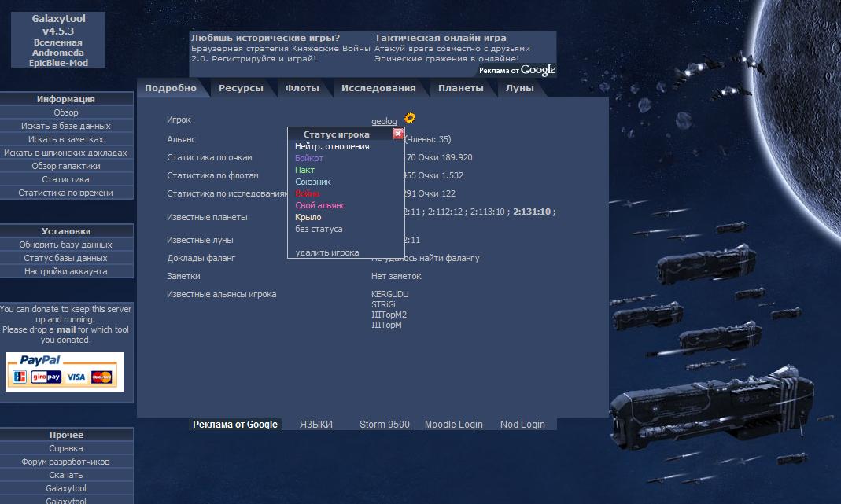This screenshot has height=504, width=841.
Task: Switch to the Флоты tab
Action: coord(302,89)
